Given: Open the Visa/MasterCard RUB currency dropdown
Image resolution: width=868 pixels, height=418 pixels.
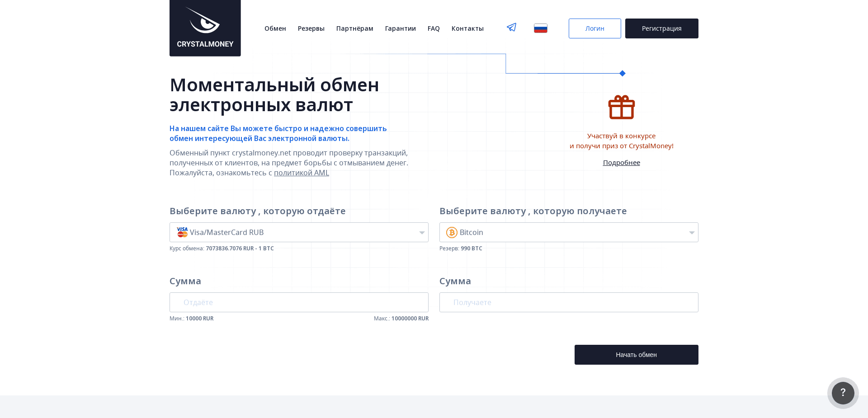Looking at the screenshot, I should [x=299, y=232].
